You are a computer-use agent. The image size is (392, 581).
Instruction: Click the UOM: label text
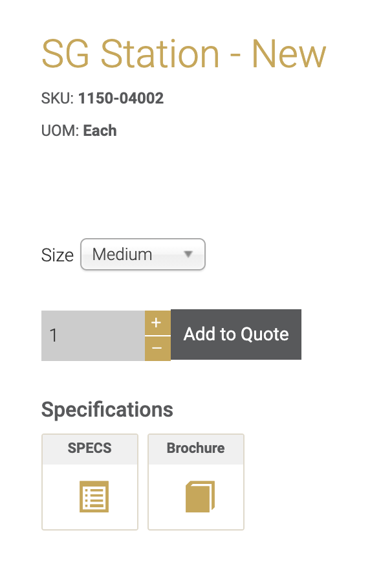(60, 131)
